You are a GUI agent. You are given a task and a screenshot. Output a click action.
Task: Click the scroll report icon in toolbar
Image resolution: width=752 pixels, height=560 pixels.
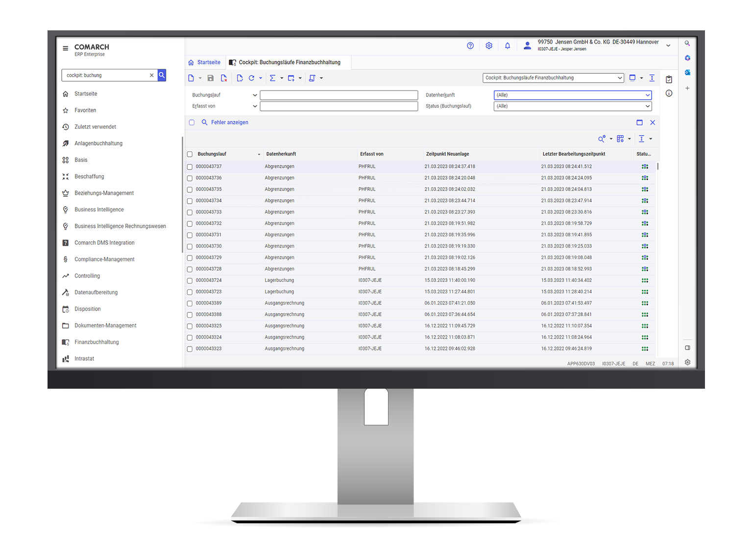[x=312, y=78]
